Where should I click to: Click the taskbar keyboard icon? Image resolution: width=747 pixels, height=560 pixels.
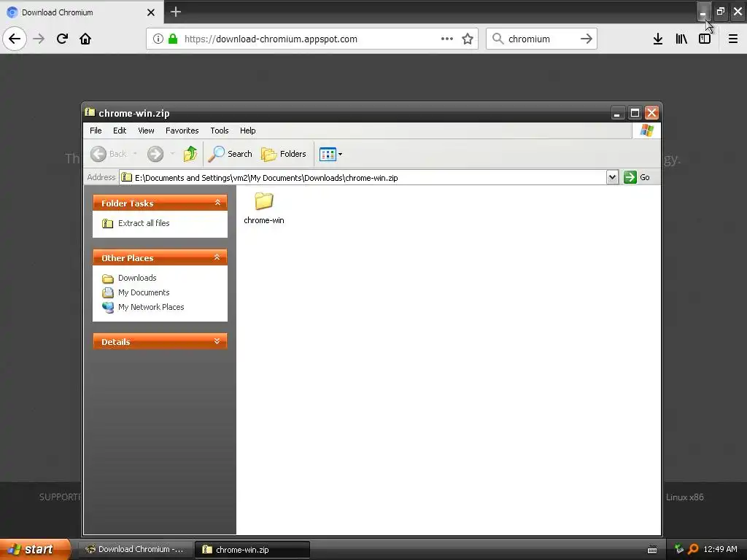pos(652,550)
